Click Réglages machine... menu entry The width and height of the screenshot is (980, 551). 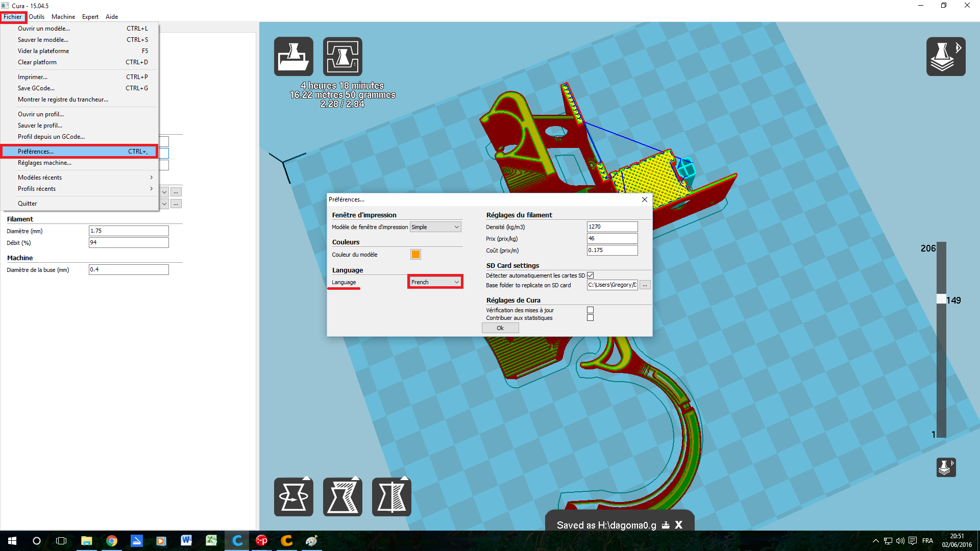coord(45,163)
